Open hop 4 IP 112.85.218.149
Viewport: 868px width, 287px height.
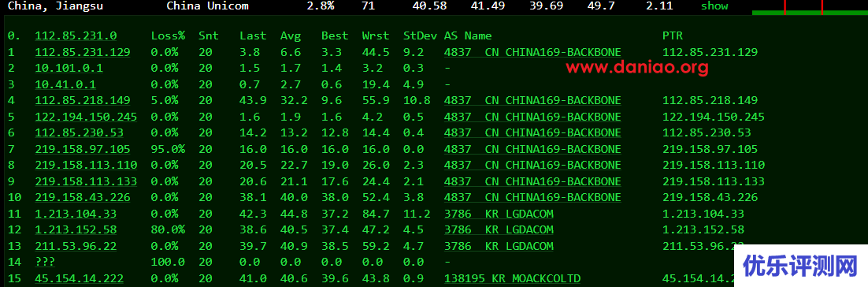83,100
